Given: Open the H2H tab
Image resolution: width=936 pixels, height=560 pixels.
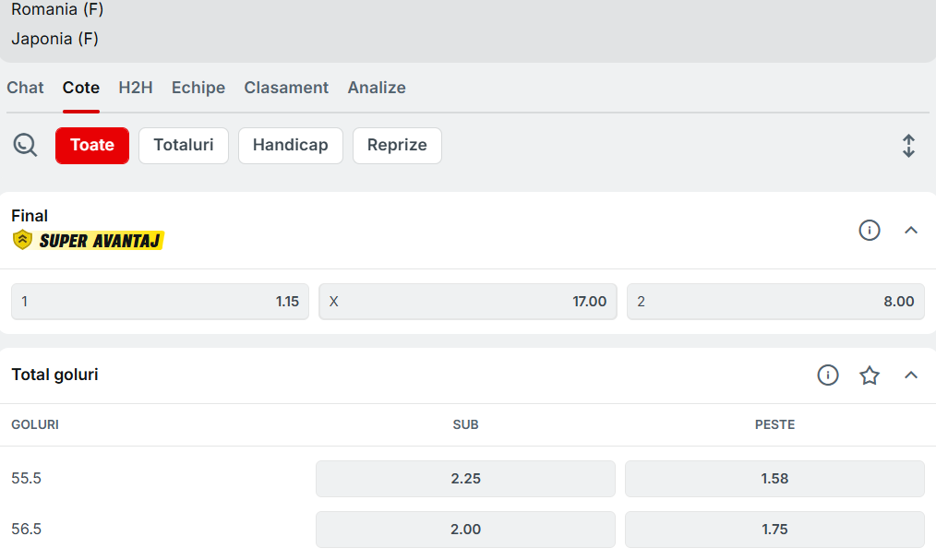Looking at the screenshot, I should 136,88.
